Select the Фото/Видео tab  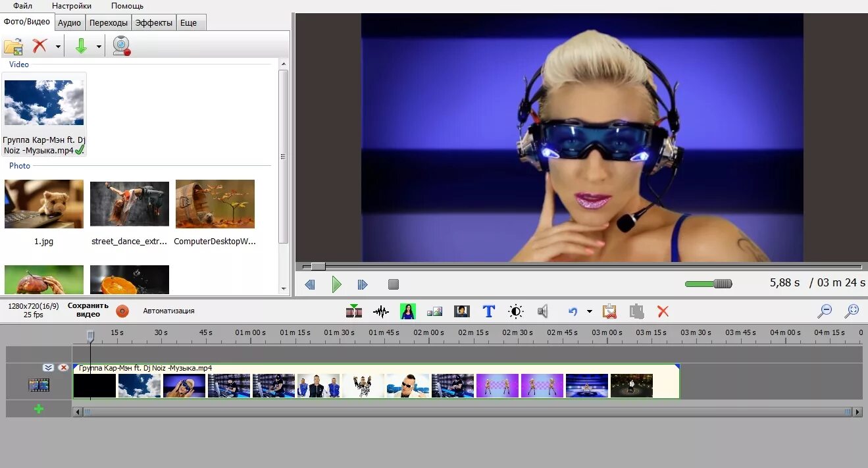pos(27,22)
